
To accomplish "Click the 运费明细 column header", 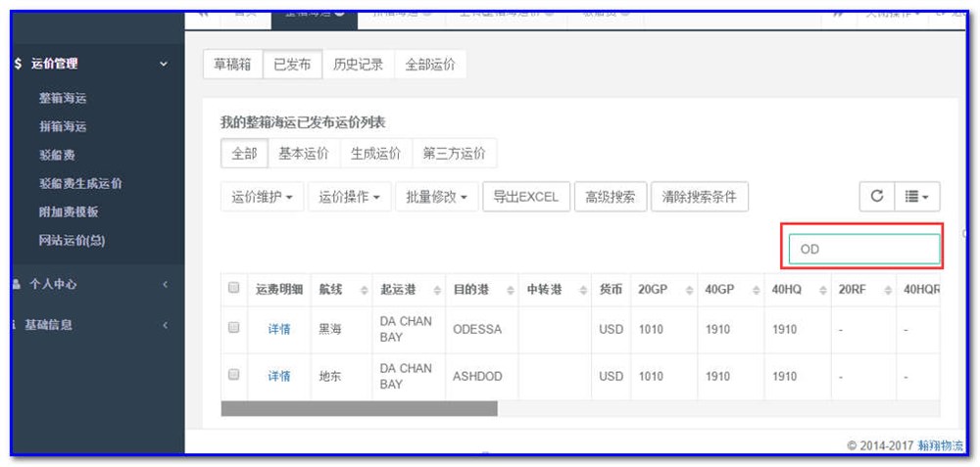I will click(279, 291).
